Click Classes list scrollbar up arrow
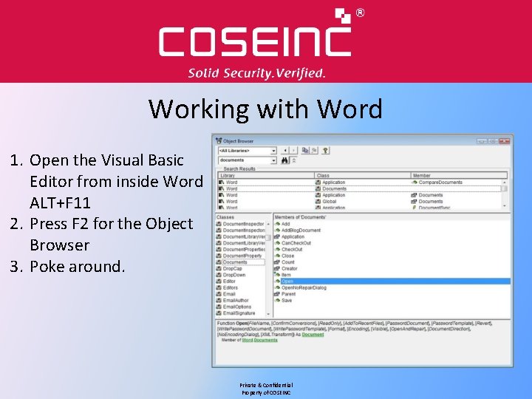 [268, 224]
